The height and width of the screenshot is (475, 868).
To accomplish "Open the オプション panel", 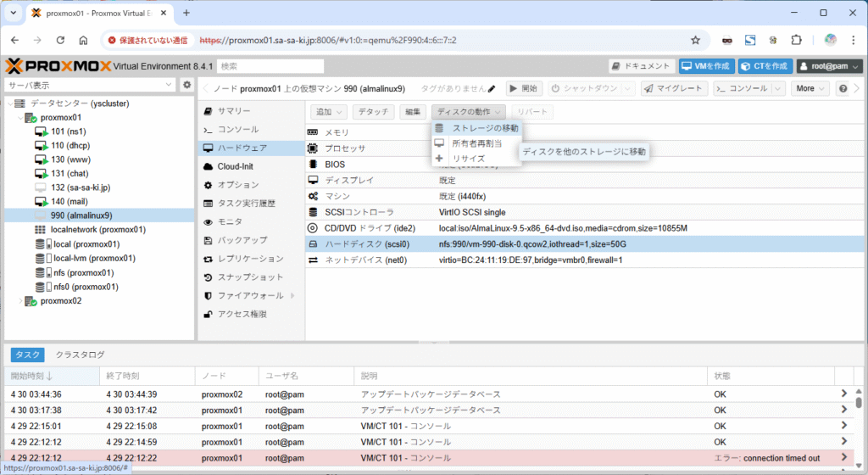I will pos(251,185).
